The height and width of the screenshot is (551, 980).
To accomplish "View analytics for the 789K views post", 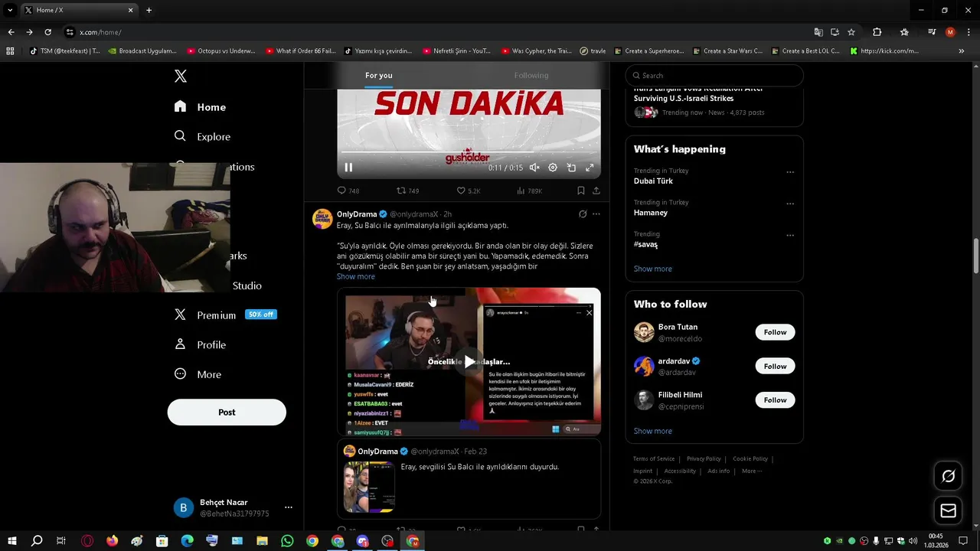I will 529,191.
